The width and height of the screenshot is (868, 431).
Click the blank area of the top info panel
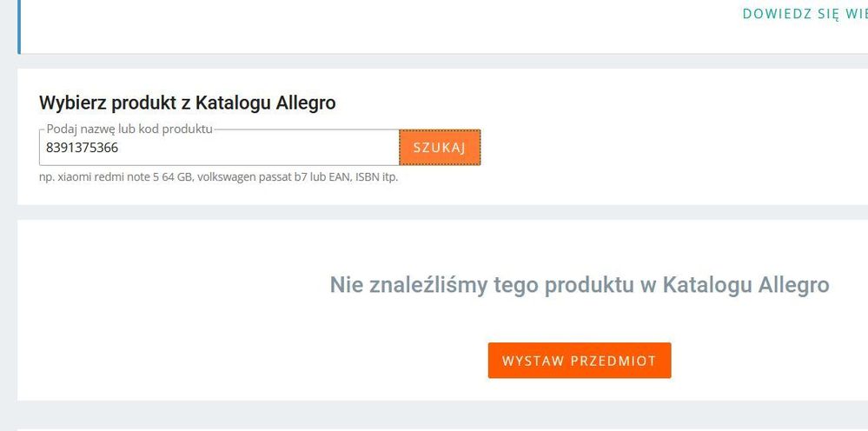[x=348, y=26]
